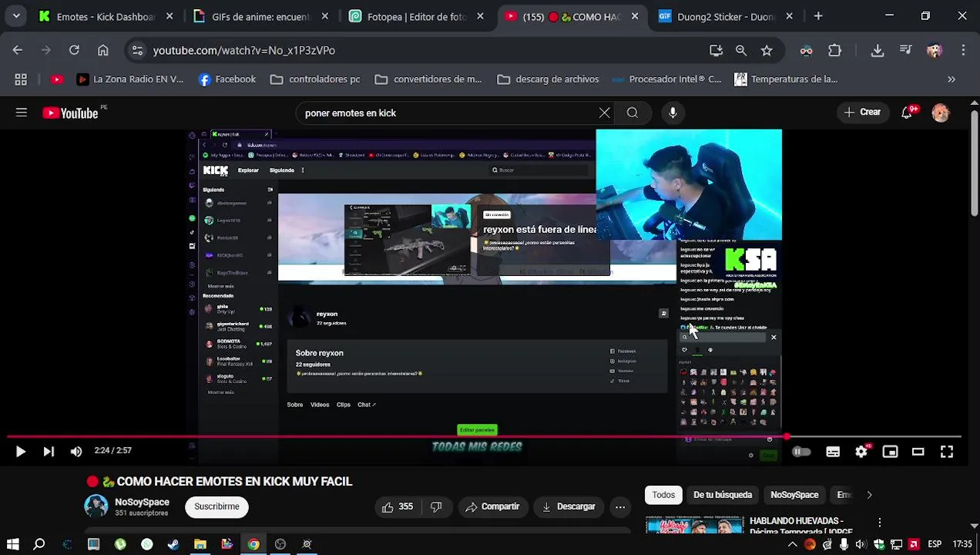
Task: Open 'controladores pc' bookmark folder
Action: tap(315, 79)
